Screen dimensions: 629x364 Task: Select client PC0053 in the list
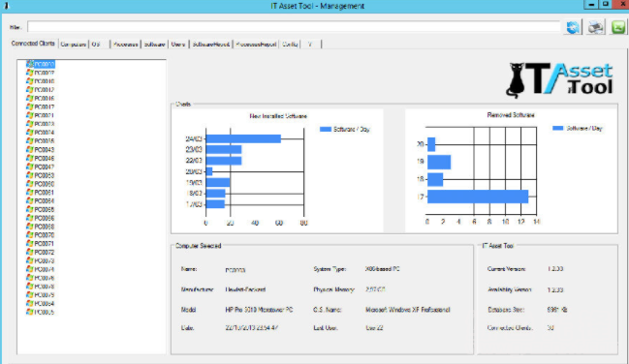click(40, 175)
